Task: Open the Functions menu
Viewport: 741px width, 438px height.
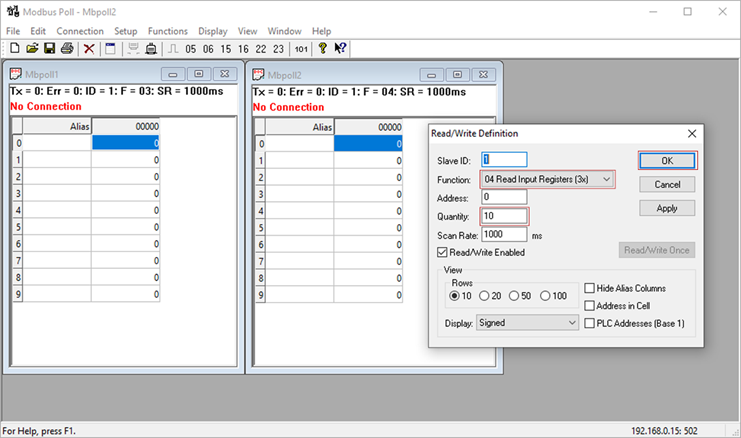Action: (168, 31)
